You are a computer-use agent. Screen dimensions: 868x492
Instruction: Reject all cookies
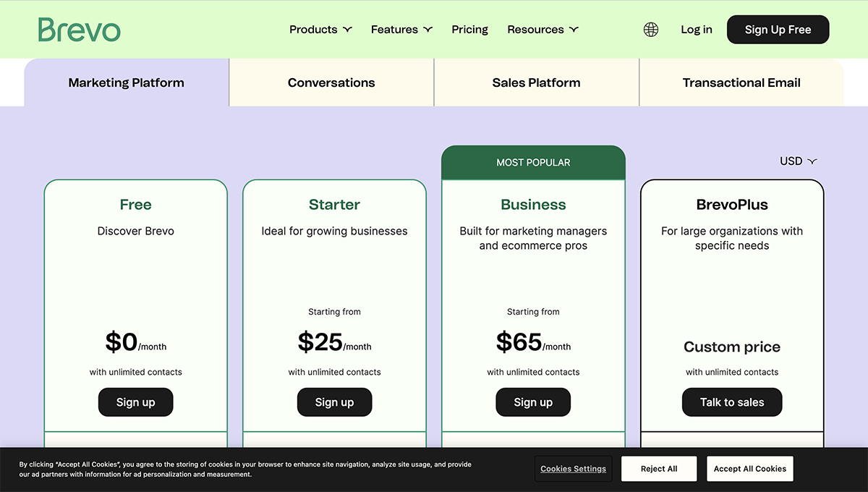coord(658,468)
